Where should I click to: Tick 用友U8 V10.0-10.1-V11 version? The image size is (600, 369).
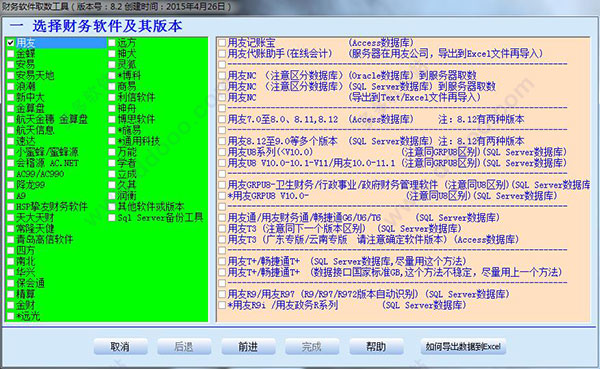(222, 163)
